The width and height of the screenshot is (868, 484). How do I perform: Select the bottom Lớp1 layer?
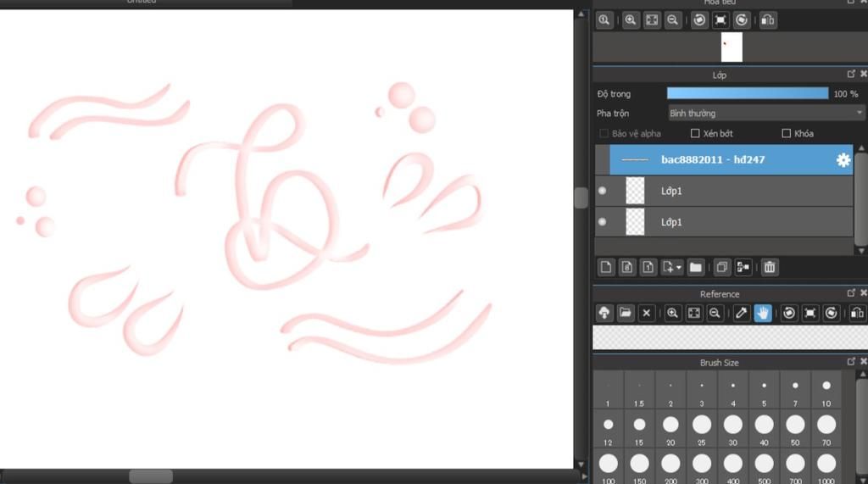tap(724, 222)
